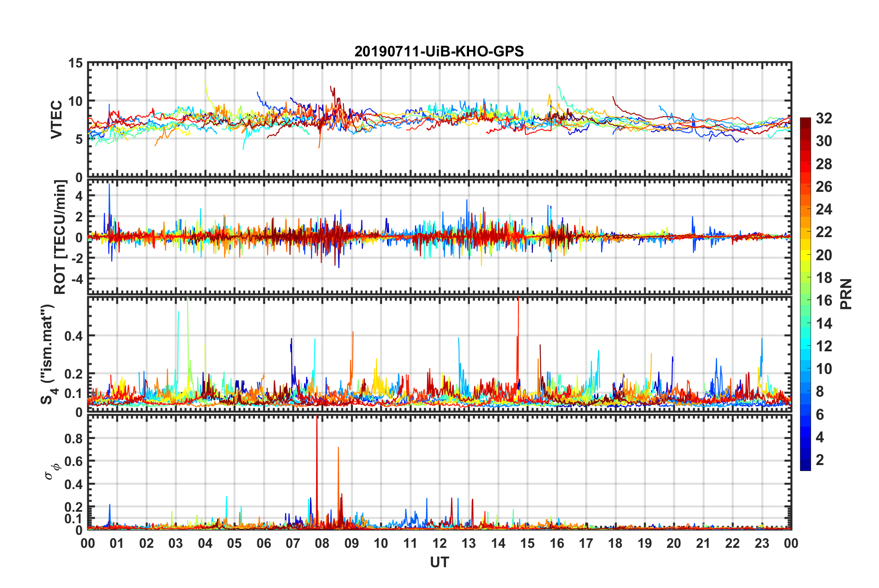
Task: Click x-axis tick label 07
Action: pos(293,543)
